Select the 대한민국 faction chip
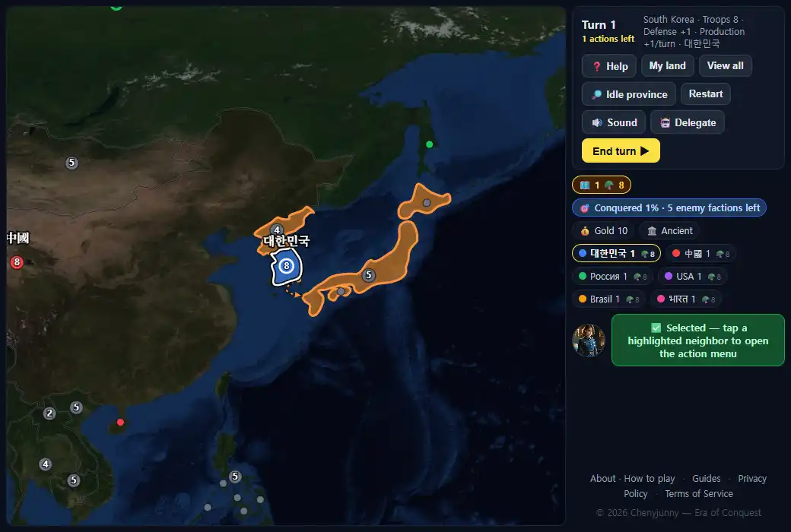Viewport: 791px width, 532px height. tap(617, 254)
